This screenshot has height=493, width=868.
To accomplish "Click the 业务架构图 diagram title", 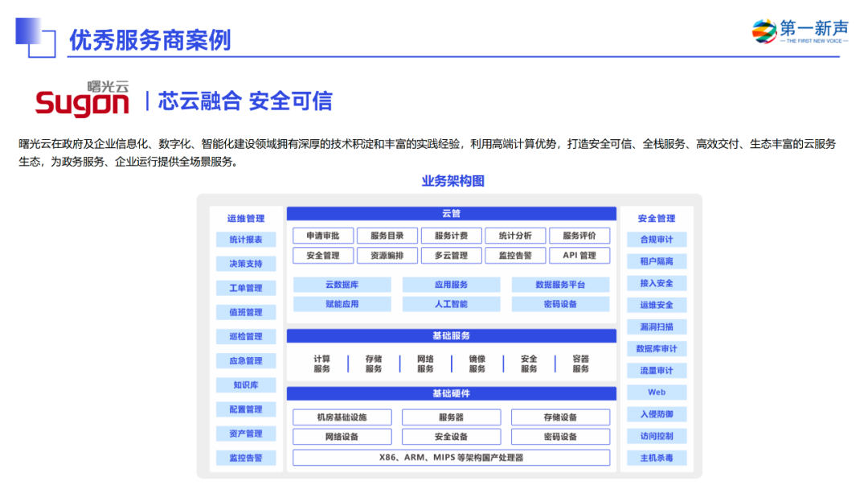I will pos(452,181).
